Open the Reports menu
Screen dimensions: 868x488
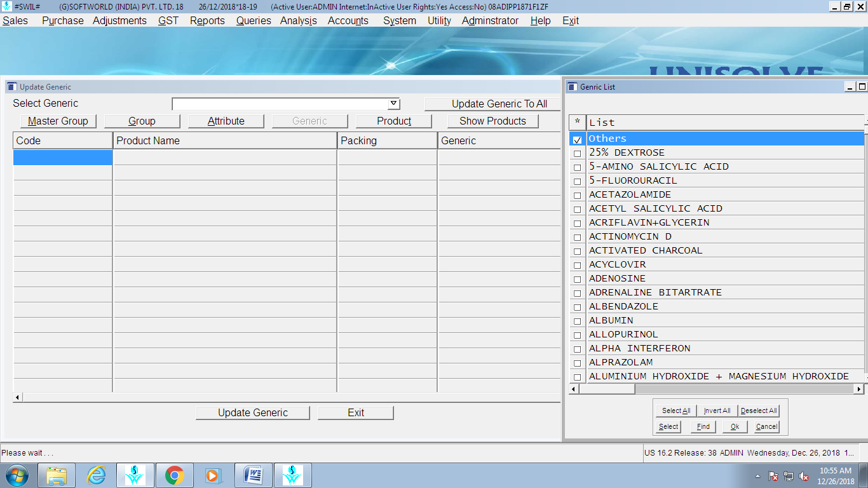(207, 20)
